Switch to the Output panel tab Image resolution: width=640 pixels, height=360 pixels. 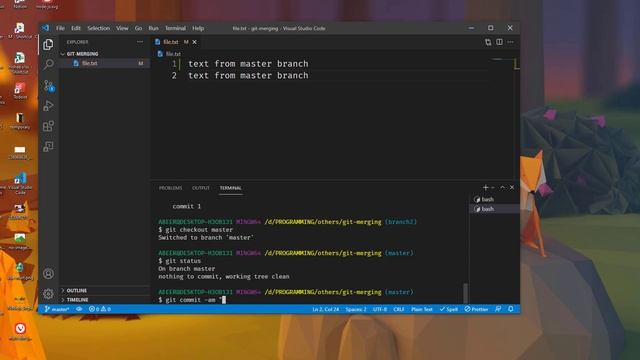click(x=201, y=188)
